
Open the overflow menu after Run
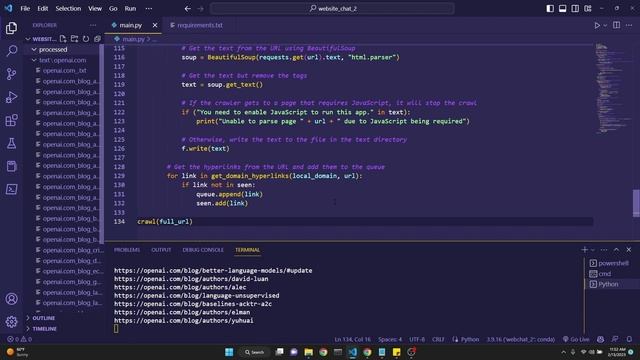pos(149,8)
